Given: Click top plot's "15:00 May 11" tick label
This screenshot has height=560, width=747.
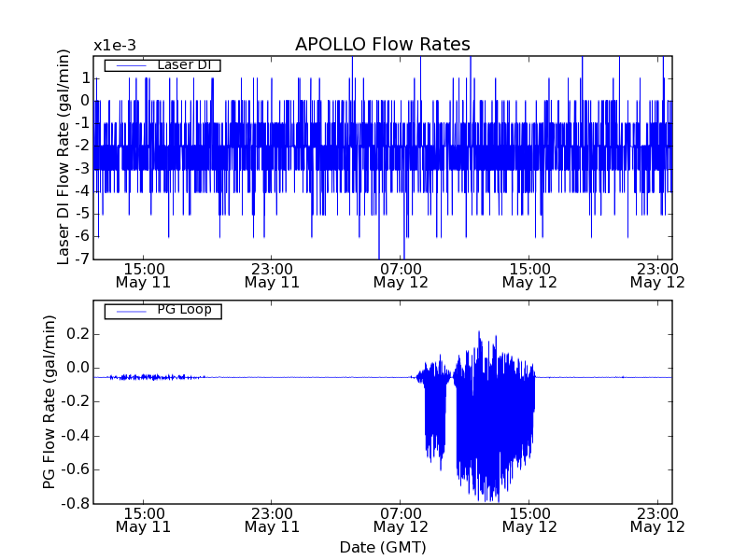Looking at the screenshot, I should click(x=143, y=274).
